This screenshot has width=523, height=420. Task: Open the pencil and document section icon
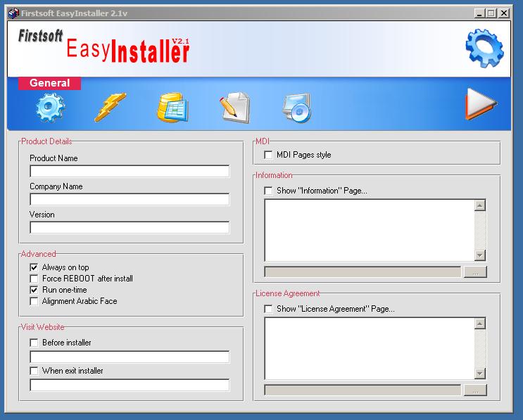click(235, 108)
